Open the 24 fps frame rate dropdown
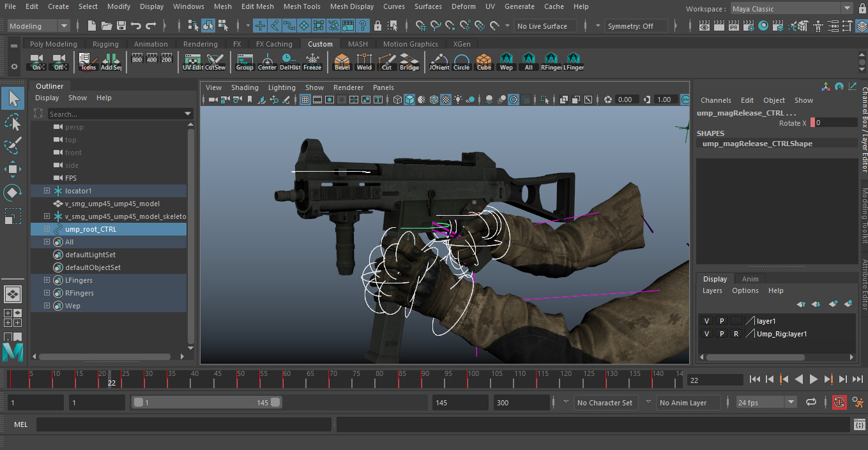868x450 pixels. 766,402
